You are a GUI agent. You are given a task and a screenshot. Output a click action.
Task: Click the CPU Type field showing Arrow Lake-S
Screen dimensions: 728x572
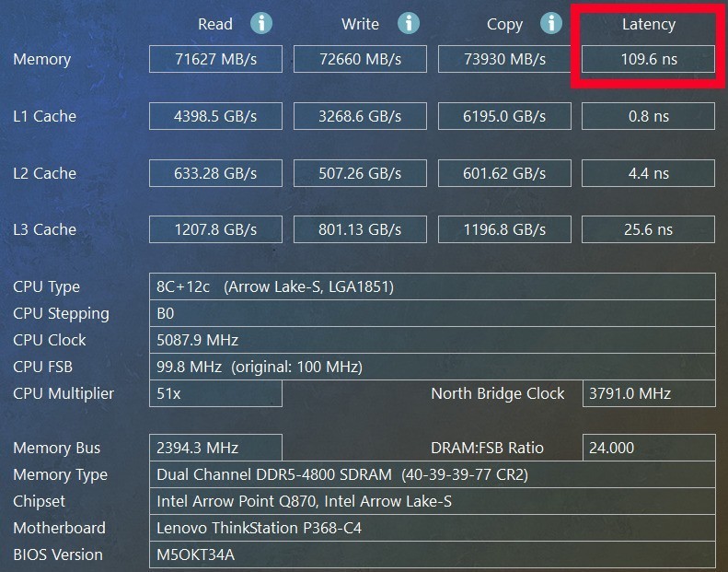pyautogui.click(x=432, y=286)
